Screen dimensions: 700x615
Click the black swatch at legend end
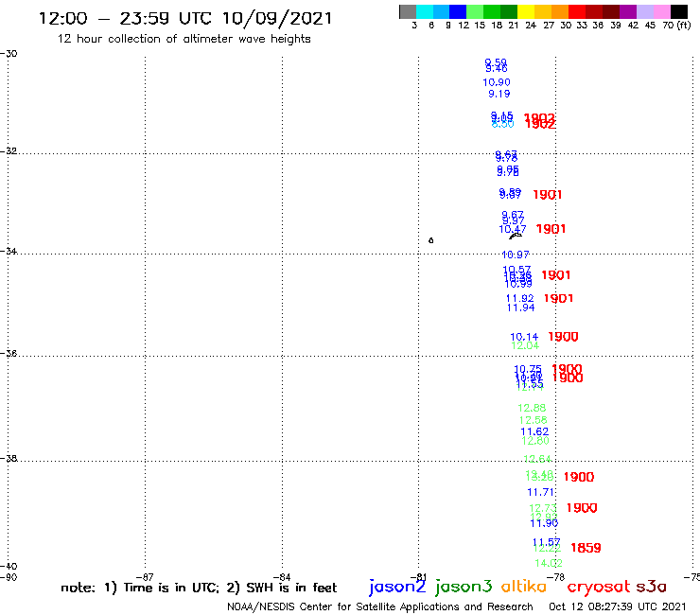678,11
